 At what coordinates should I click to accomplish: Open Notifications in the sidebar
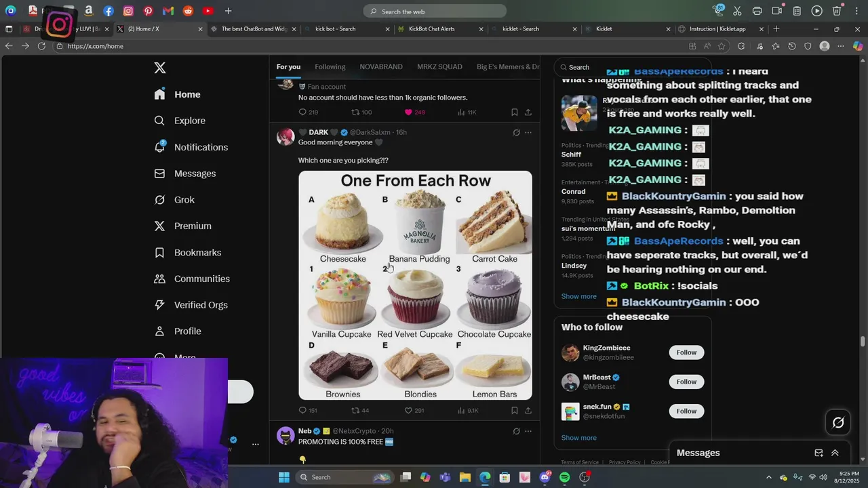point(191,147)
